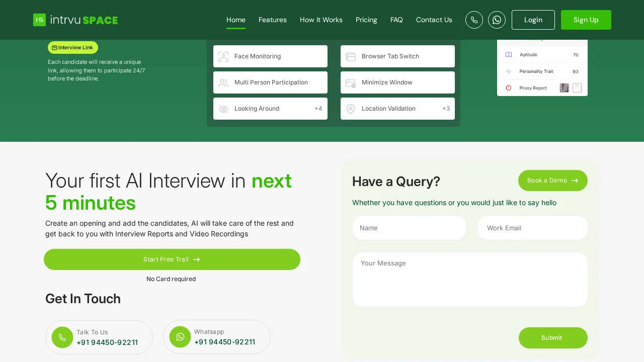
Task: Click the intrvuSPACE logo
Action: click(x=75, y=20)
